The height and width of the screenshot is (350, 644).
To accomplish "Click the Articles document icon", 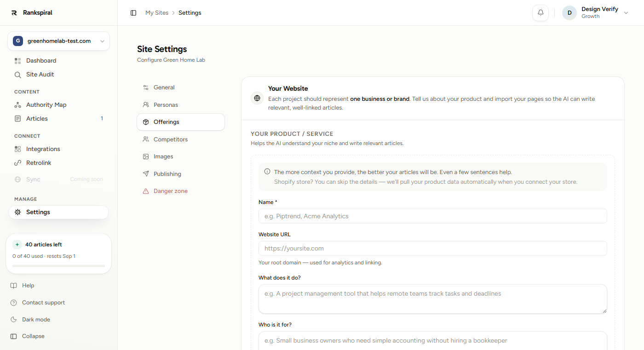I will [18, 119].
